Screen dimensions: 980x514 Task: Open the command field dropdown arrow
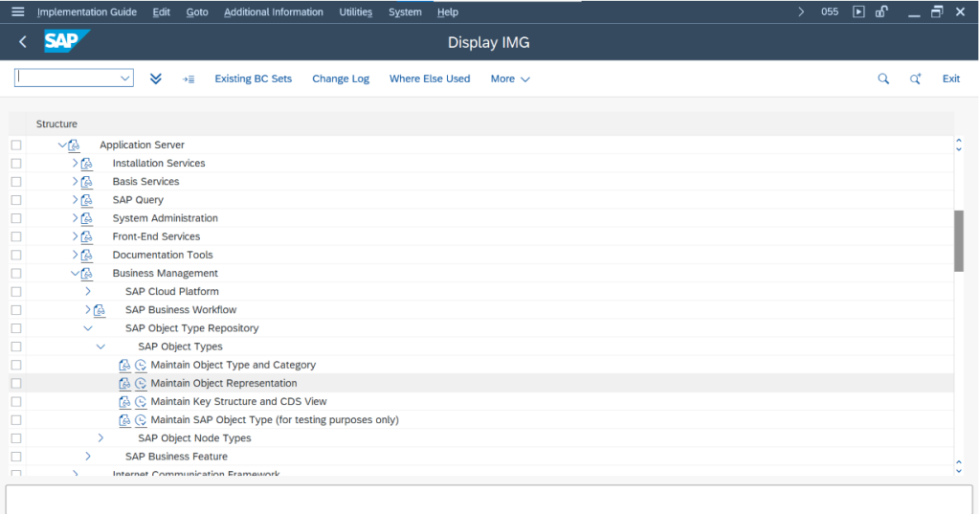pyautogui.click(x=125, y=78)
